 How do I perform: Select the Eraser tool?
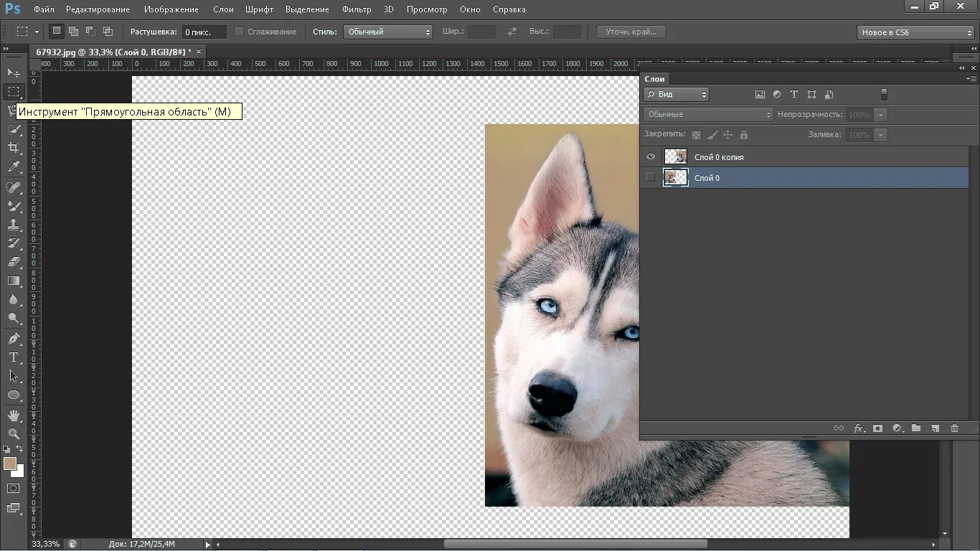[x=14, y=262]
